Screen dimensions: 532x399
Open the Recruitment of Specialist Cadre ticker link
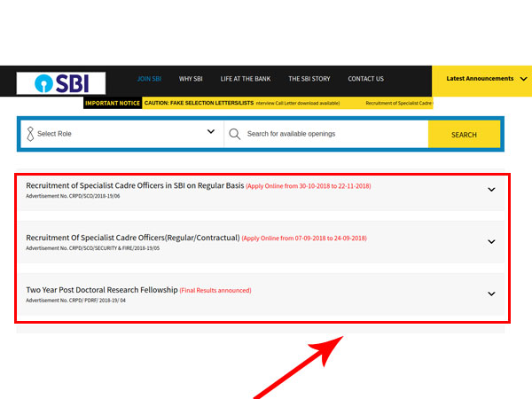(x=399, y=103)
